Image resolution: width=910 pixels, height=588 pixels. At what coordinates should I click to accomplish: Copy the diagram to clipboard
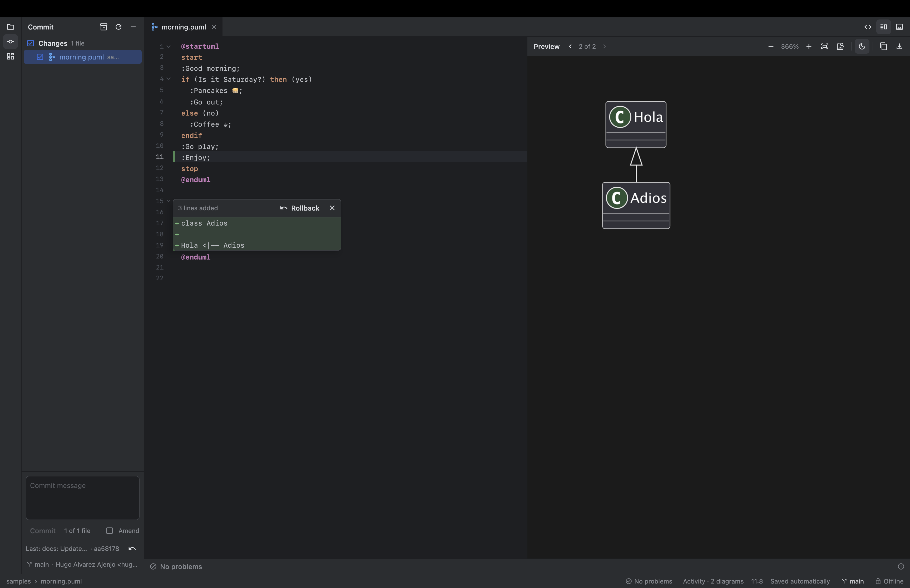[x=883, y=46]
